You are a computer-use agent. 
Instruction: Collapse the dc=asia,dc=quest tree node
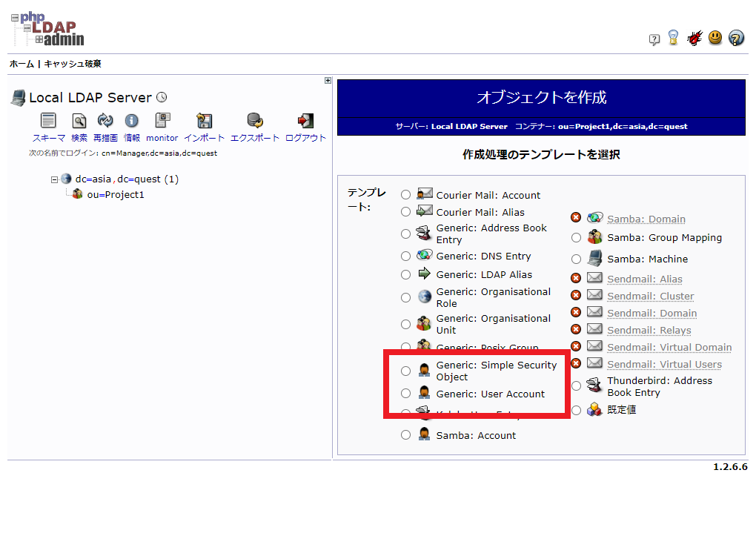[x=55, y=179]
